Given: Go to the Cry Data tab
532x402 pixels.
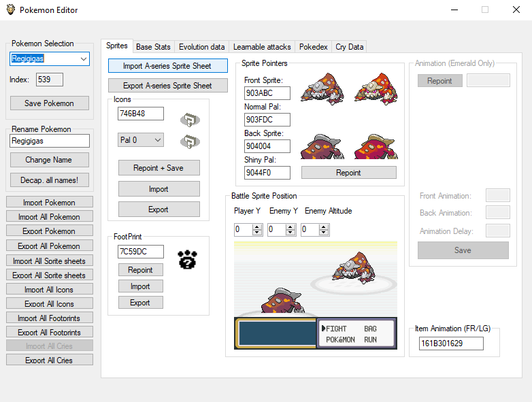Looking at the screenshot, I should pos(350,47).
